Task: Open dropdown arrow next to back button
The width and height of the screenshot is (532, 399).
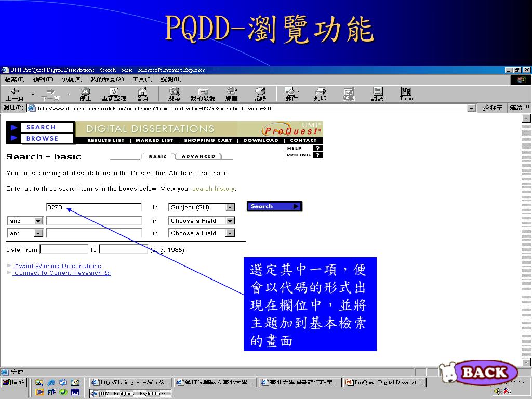Action: pos(33,94)
